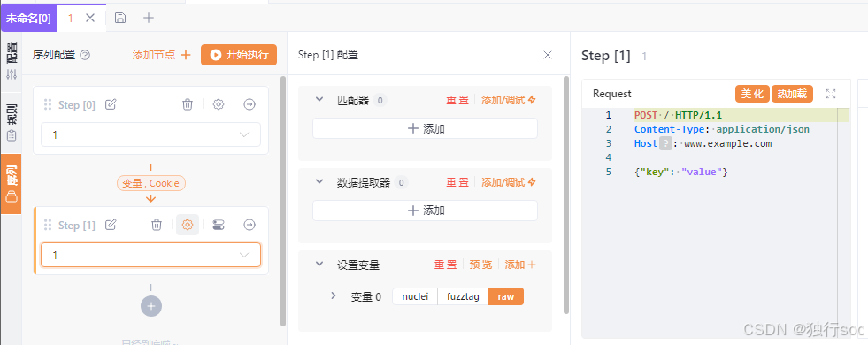Switch to the 配置 sidebar tab
This screenshot has width=868, height=345.
coord(12,61)
